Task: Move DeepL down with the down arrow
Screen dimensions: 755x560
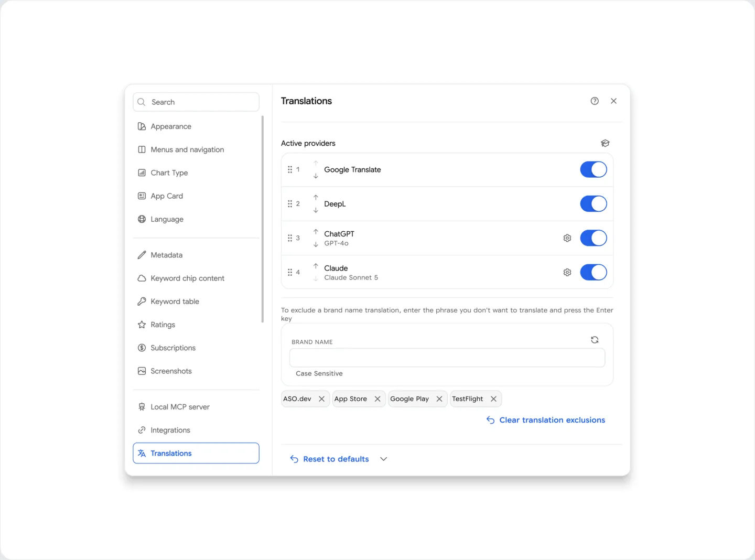Action: pos(316,210)
